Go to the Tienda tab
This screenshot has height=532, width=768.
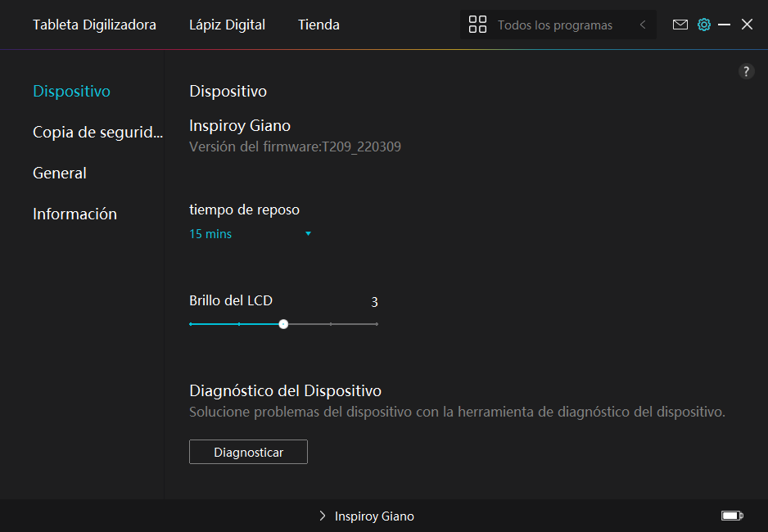click(x=318, y=25)
